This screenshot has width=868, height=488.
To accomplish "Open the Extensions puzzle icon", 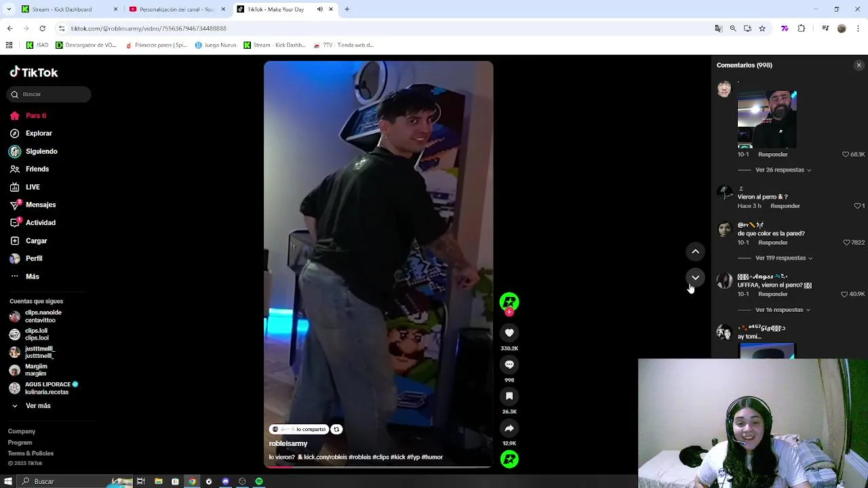I will pyautogui.click(x=801, y=28).
